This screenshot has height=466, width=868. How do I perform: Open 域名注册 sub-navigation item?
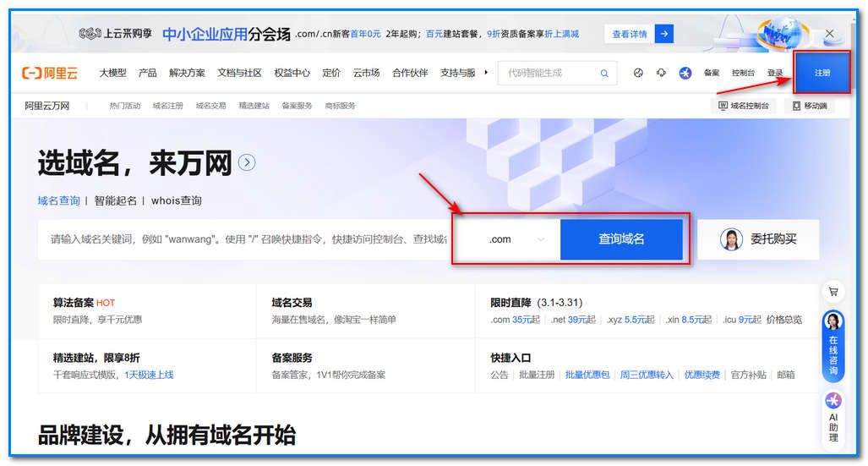coord(167,106)
